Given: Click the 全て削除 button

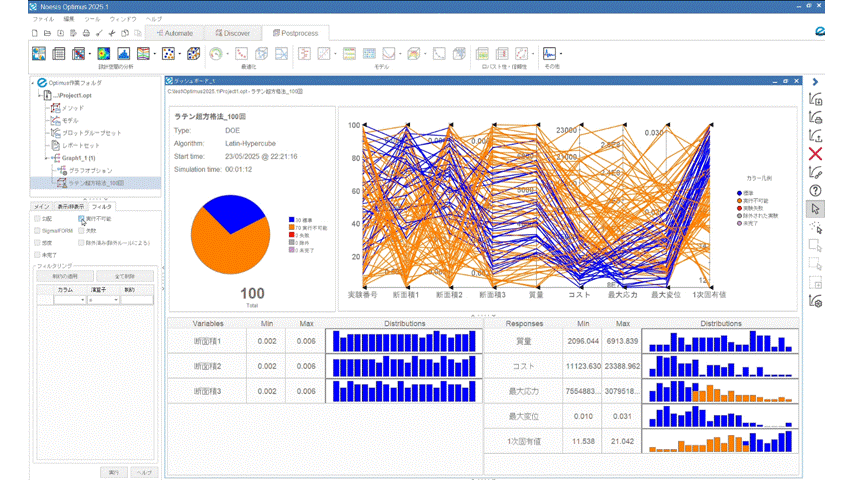Looking at the screenshot, I should [x=126, y=276].
